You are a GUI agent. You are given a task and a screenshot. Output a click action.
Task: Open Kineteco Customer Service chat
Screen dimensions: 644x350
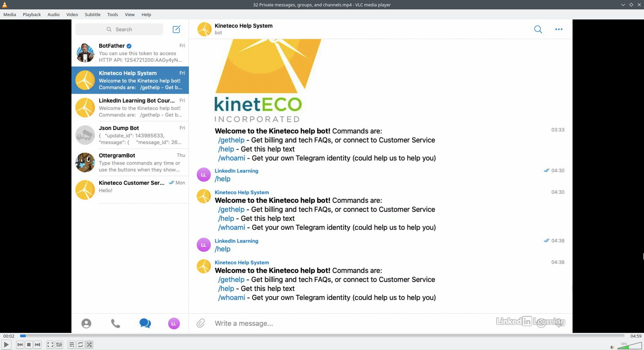(x=130, y=190)
